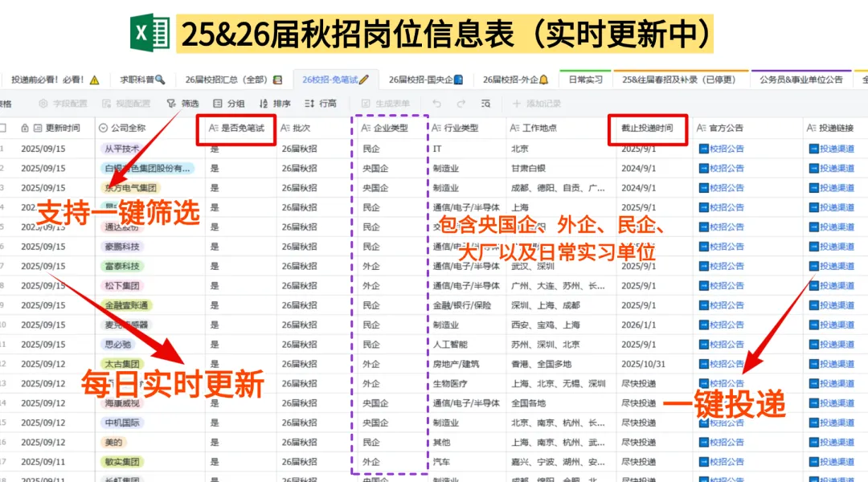Open 投递渠道 link in 中机国际 row
Viewport: 868px width, 482px height.
pyautogui.click(x=832, y=423)
